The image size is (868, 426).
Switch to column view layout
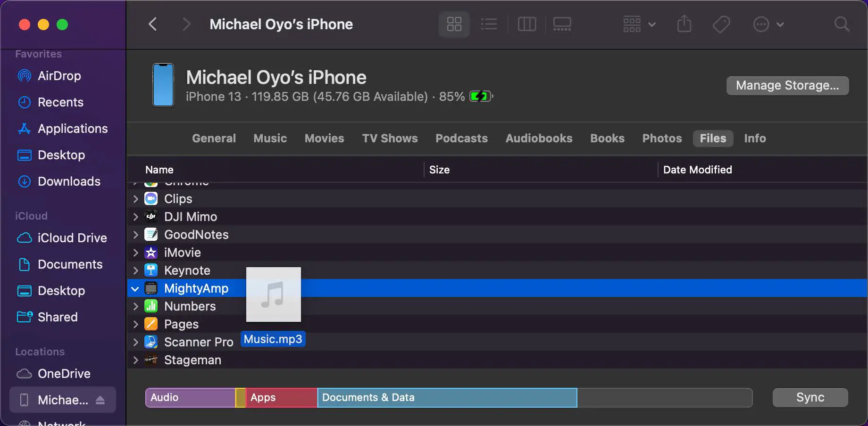[526, 24]
